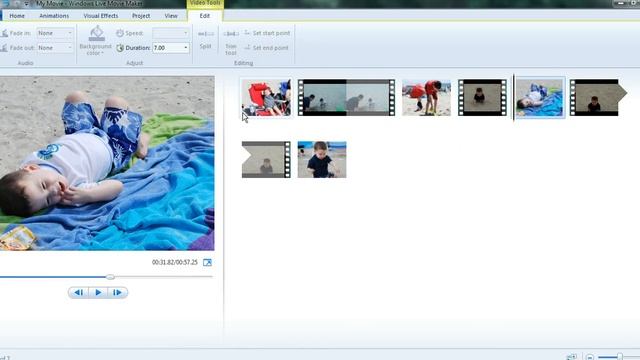This screenshot has height=360, width=640.
Task: Click the timeline zoom slider handle
Action: (620, 357)
